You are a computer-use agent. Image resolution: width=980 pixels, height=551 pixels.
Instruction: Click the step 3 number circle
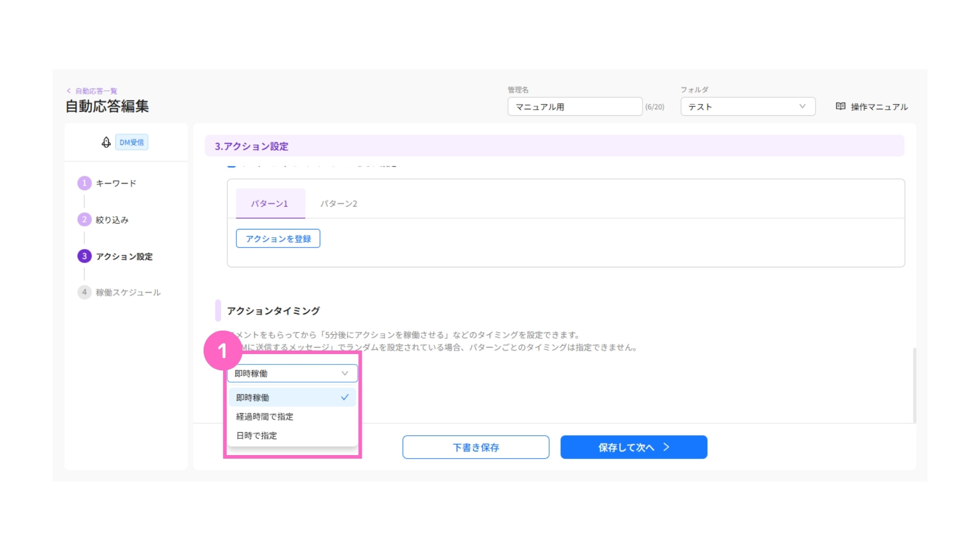point(84,256)
